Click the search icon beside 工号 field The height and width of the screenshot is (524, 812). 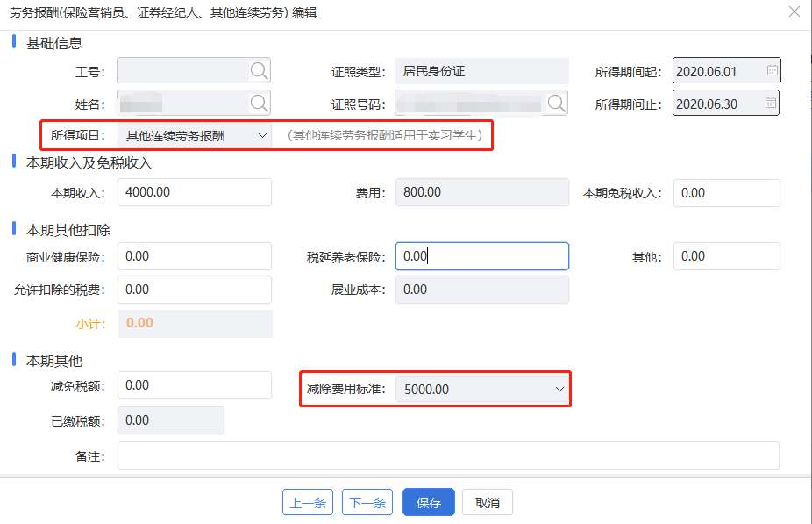[x=259, y=70]
